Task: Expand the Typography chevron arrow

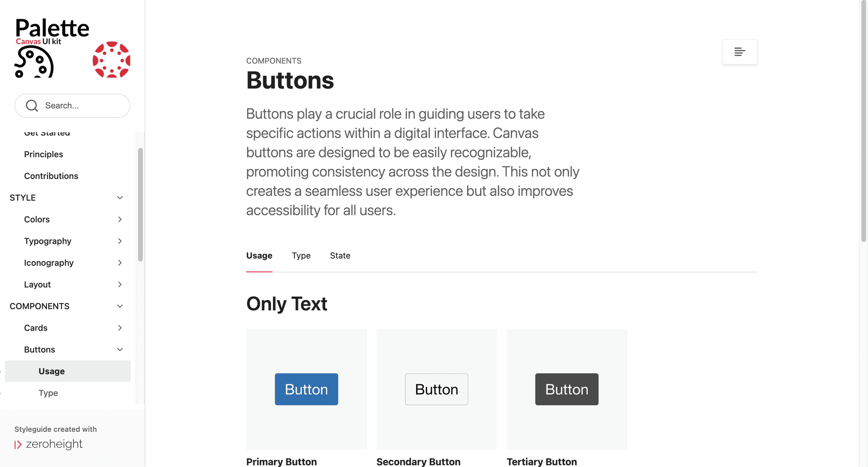Action: (120, 241)
